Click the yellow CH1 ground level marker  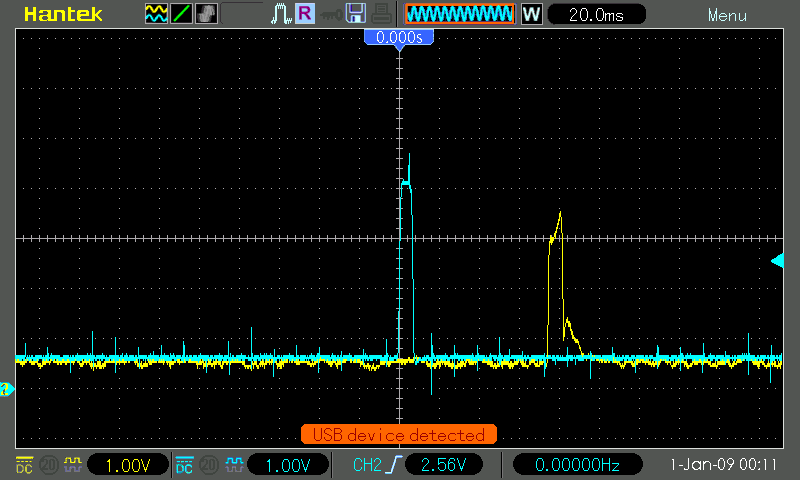pyautogui.click(x=7, y=389)
